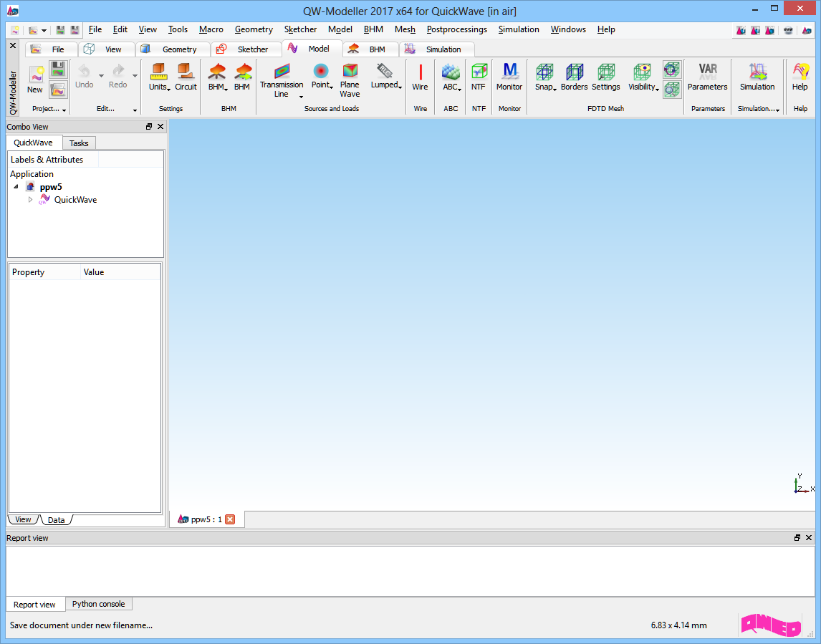Click the Property column header
The width and height of the screenshot is (821, 644).
(x=45, y=272)
